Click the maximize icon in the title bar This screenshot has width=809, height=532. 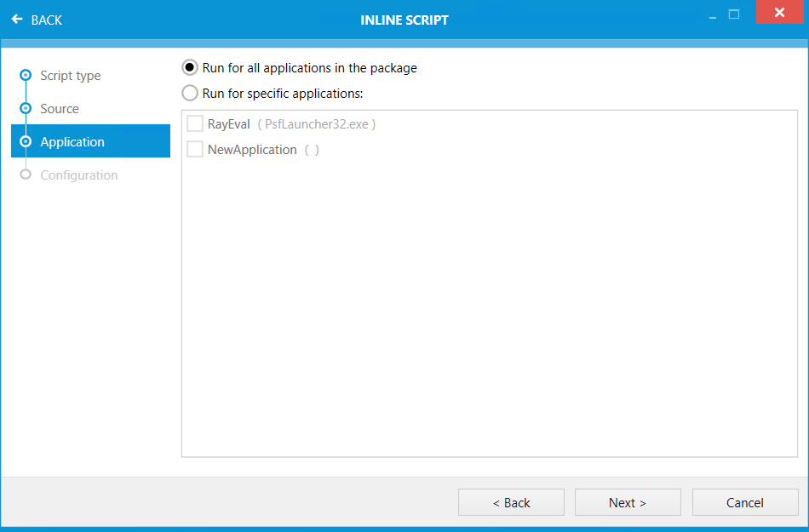coord(734,13)
